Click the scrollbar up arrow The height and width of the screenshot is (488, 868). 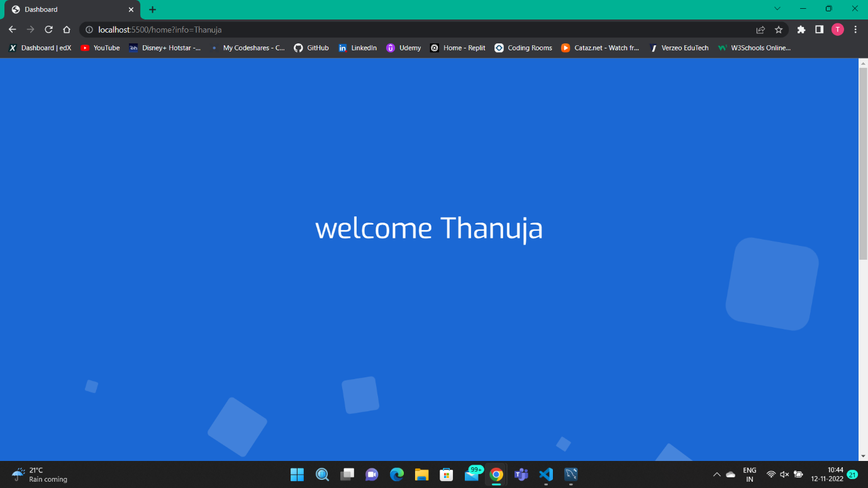[x=863, y=63]
